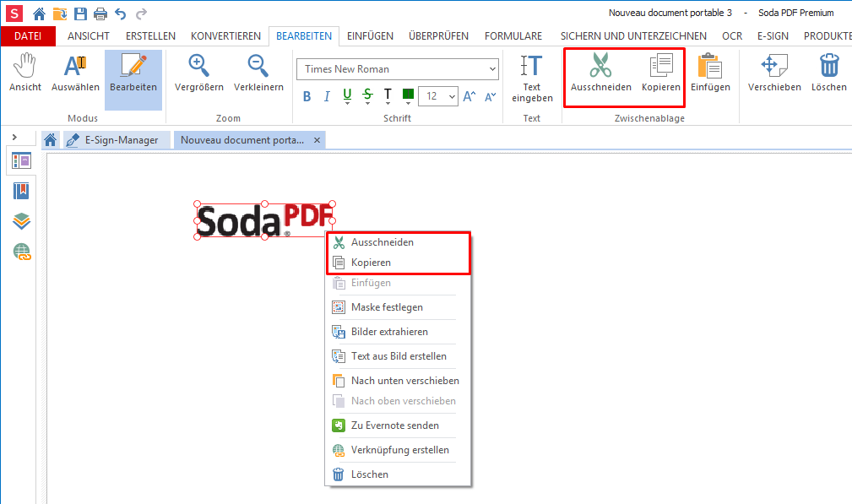The image size is (852, 504).
Task: Select Maske festlegen in context menu
Action: pyautogui.click(x=399, y=307)
